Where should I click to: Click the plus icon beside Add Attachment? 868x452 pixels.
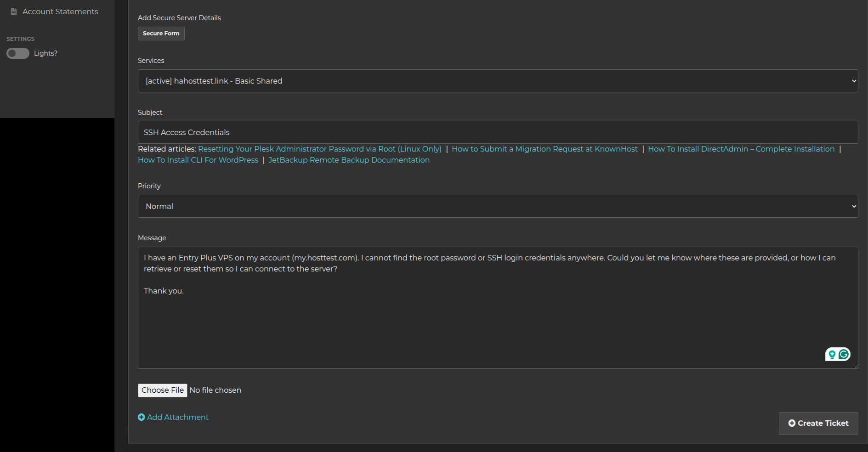point(142,417)
